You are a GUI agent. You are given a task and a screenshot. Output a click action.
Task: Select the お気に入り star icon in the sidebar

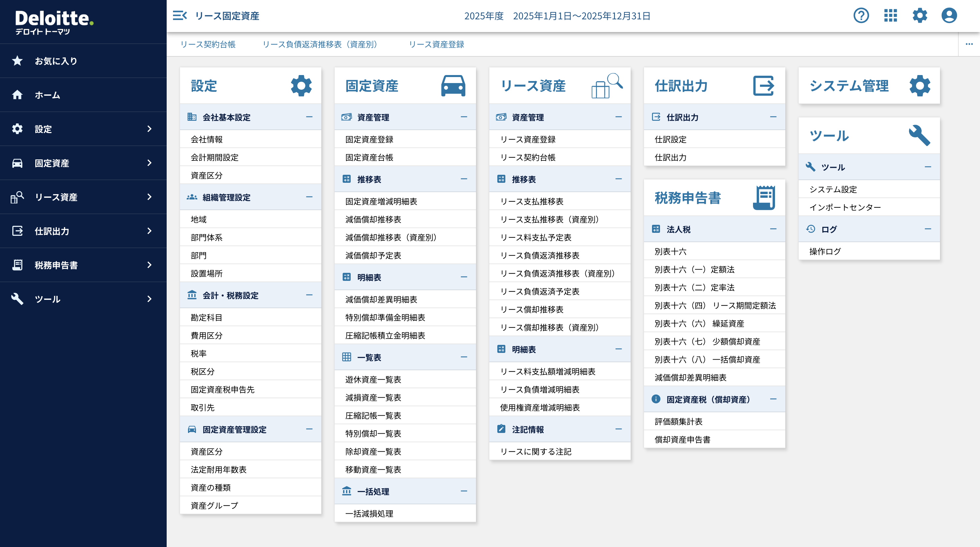[17, 60]
